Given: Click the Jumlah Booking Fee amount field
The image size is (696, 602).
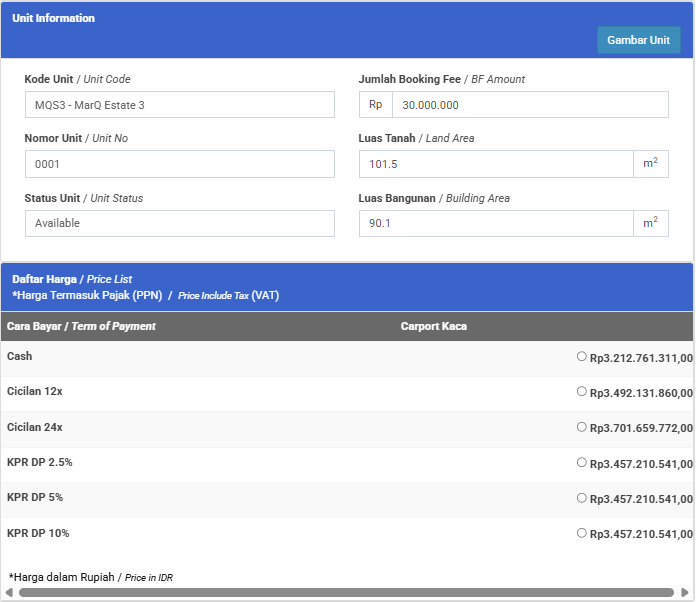Looking at the screenshot, I should point(529,105).
